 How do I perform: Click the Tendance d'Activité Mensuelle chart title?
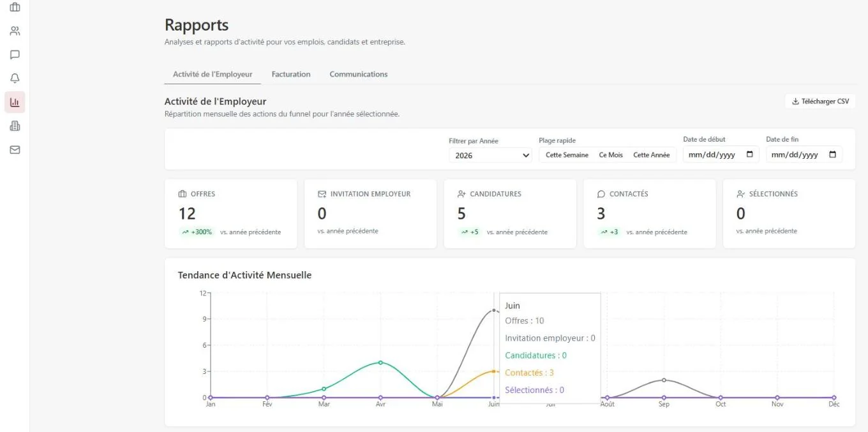click(x=244, y=275)
